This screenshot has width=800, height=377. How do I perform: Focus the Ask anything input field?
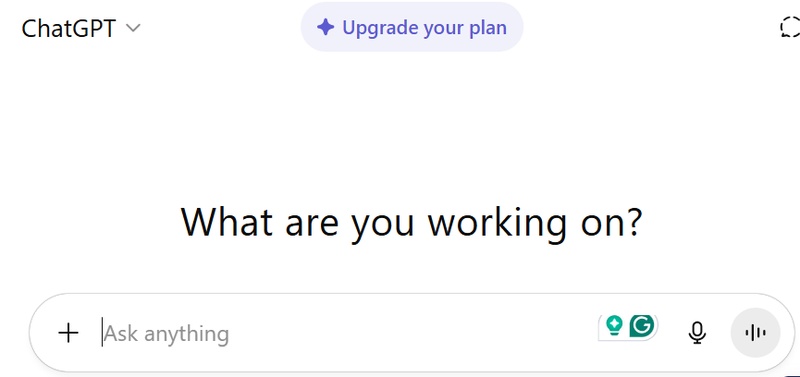[347, 334]
